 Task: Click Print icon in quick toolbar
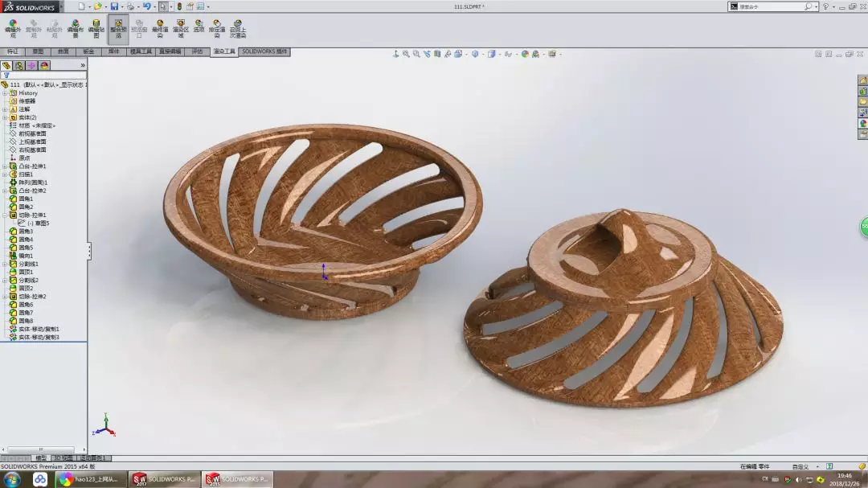(131, 6)
